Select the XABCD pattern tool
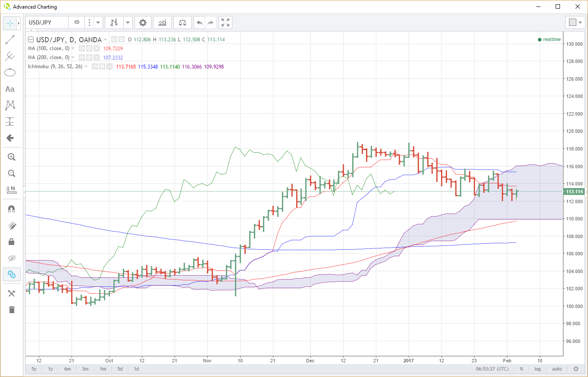Image resolution: width=588 pixels, height=377 pixels. 9,105
